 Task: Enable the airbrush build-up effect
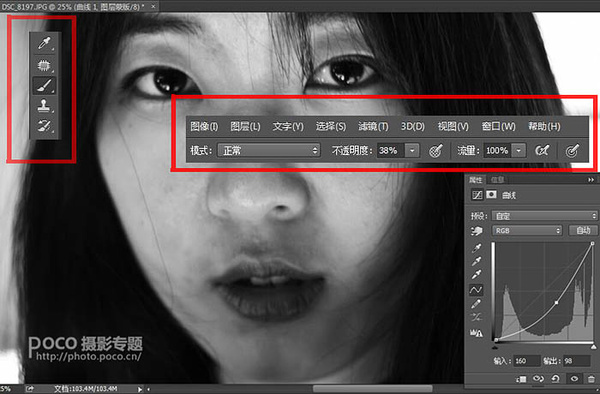pos(543,151)
